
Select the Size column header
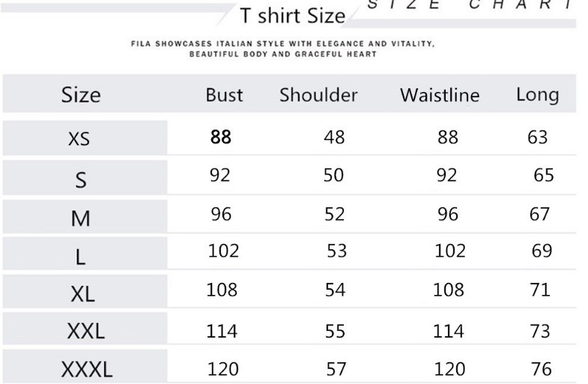click(x=81, y=95)
